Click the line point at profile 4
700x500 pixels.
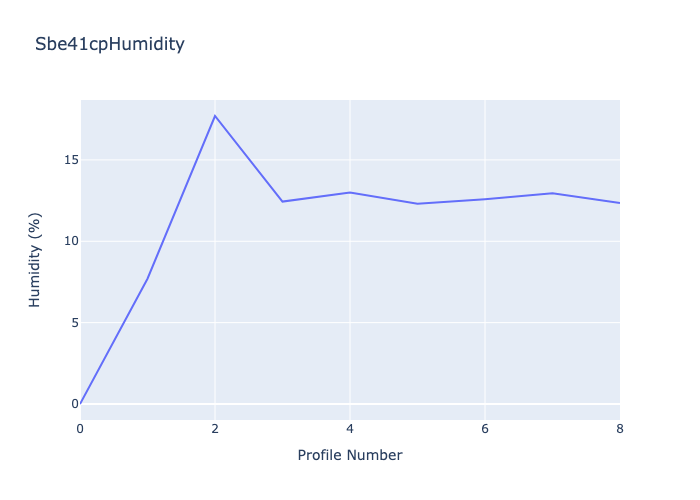pyautogui.click(x=350, y=192)
